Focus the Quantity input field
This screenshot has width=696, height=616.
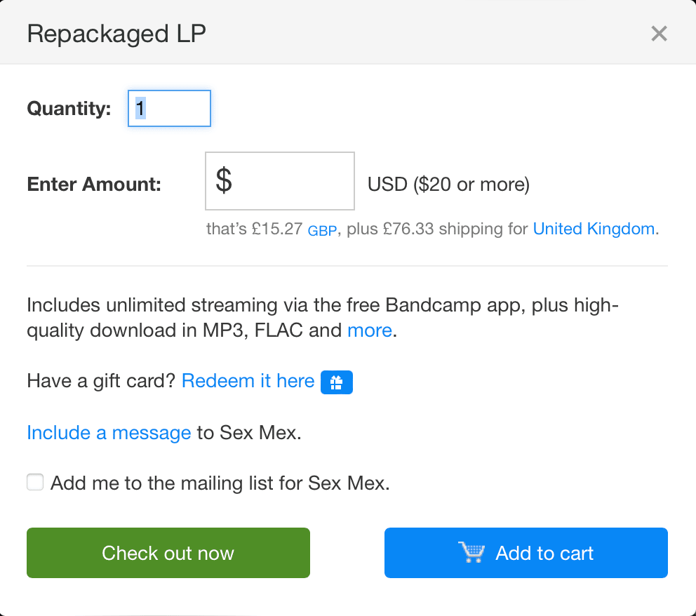169,108
